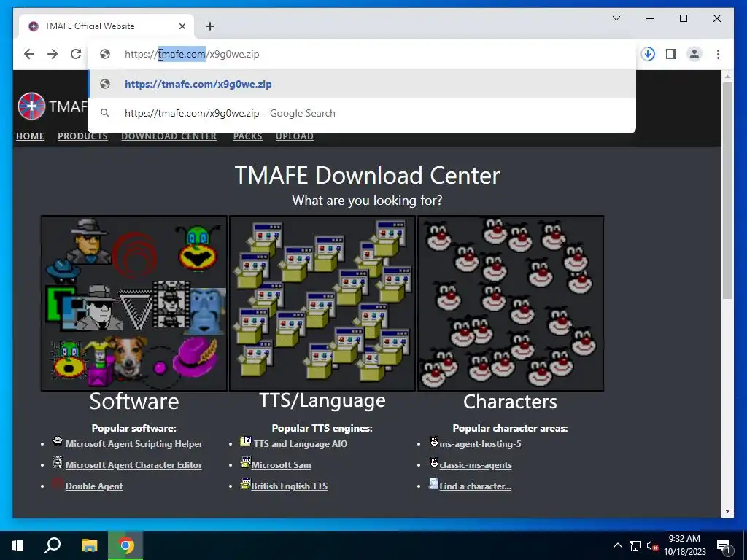
Task: Open the classic-ms-agents link
Action: tap(476, 465)
